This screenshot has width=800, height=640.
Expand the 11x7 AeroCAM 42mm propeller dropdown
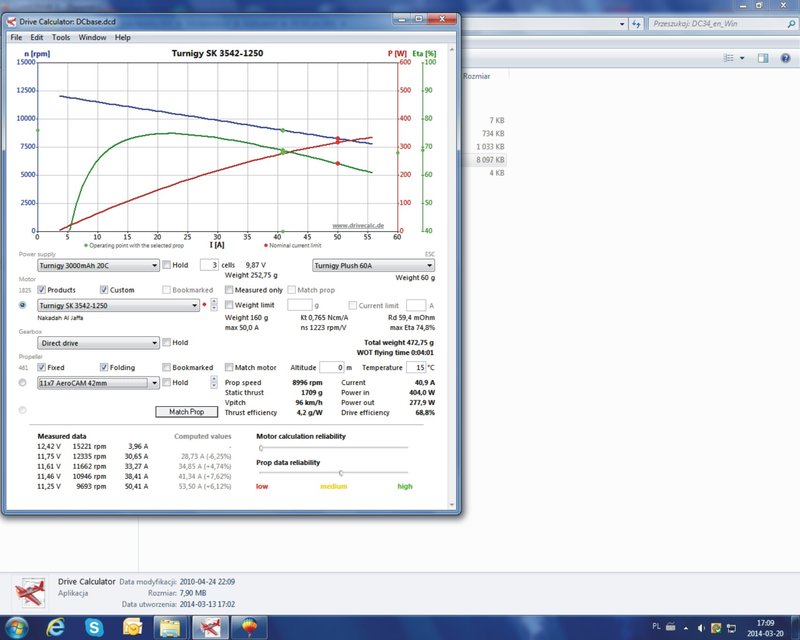tap(154, 383)
